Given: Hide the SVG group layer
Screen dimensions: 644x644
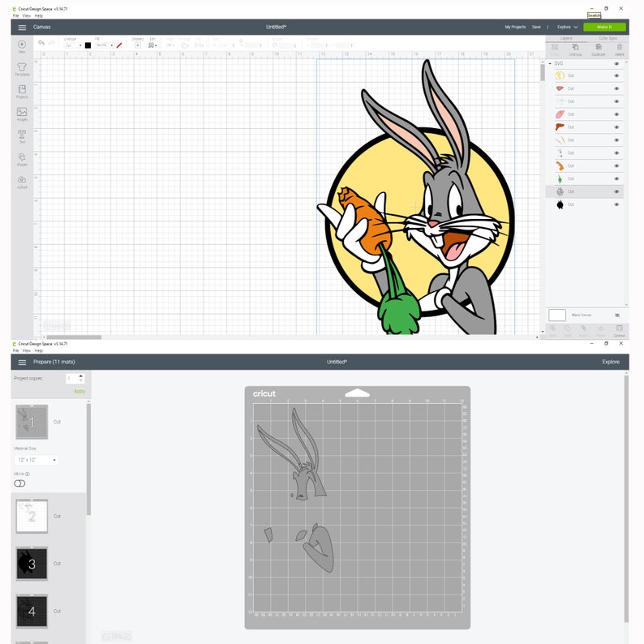Looking at the screenshot, I should click(616, 63).
